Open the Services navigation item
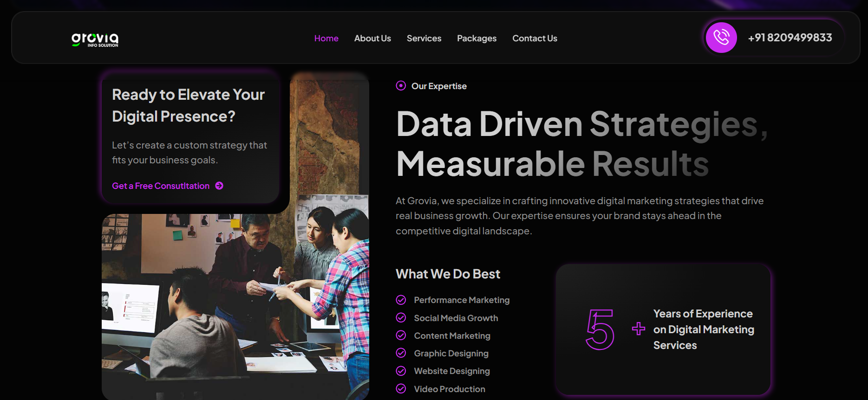 click(424, 39)
